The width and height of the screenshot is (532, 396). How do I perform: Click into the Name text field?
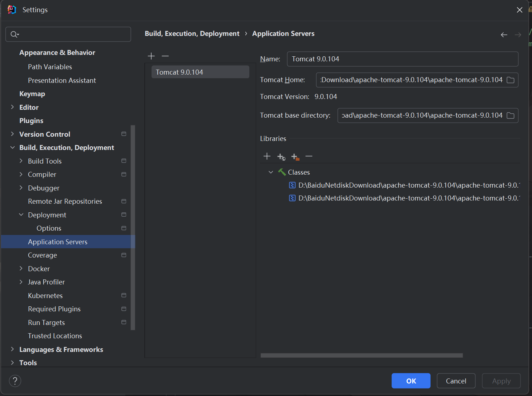point(402,59)
